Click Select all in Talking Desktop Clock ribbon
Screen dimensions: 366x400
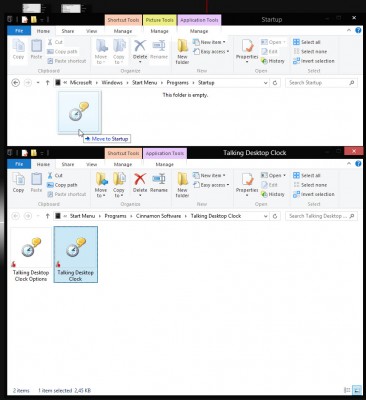click(x=307, y=175)
